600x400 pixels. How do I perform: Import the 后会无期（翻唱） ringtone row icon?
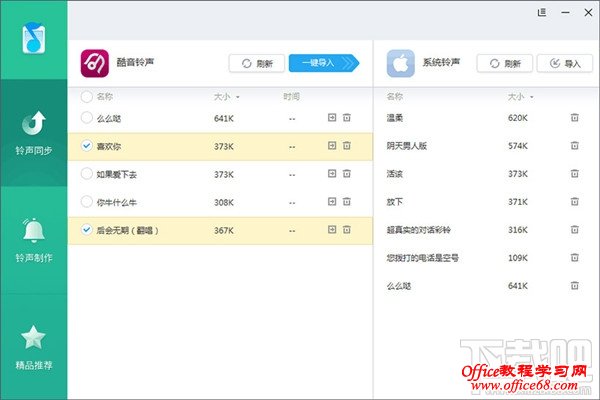(x=332, y=229)
